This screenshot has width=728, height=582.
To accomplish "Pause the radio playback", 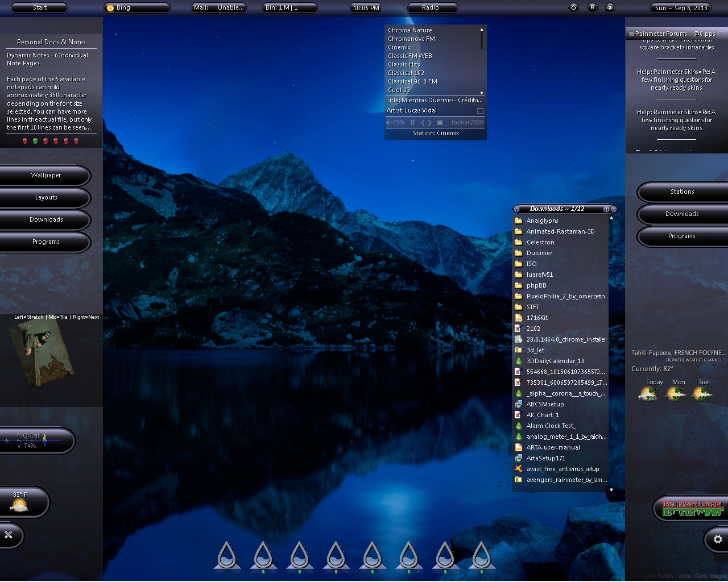I will (412, 122).
